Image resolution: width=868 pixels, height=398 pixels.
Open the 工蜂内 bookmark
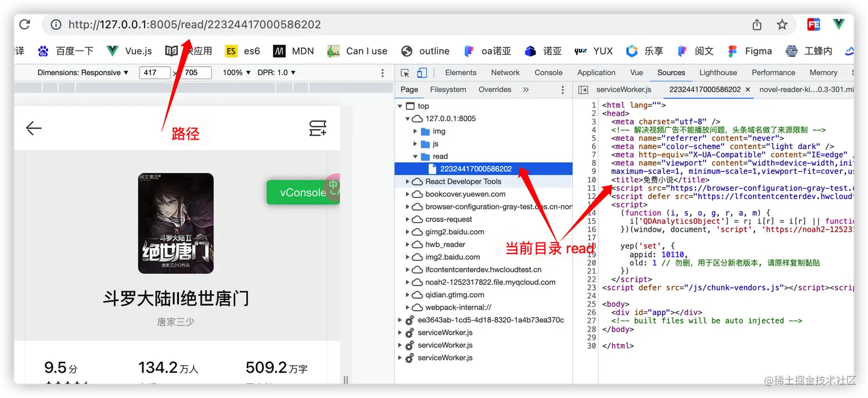808,51
